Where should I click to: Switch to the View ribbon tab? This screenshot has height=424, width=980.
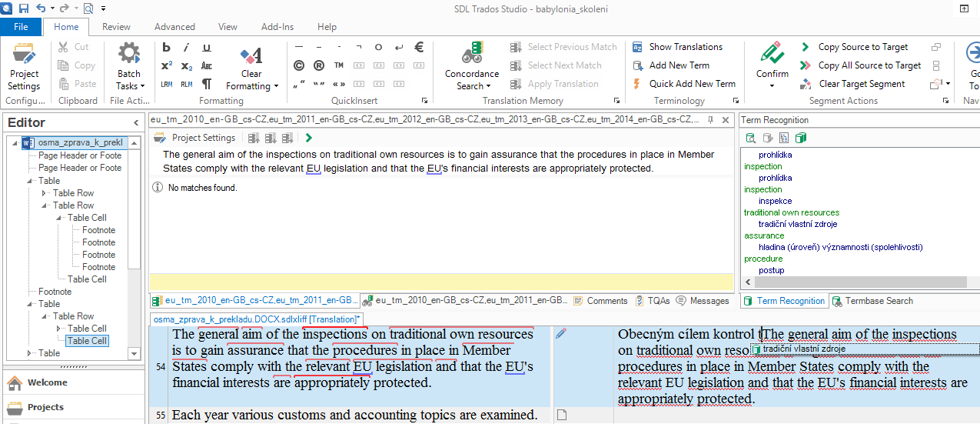(228, 27)
